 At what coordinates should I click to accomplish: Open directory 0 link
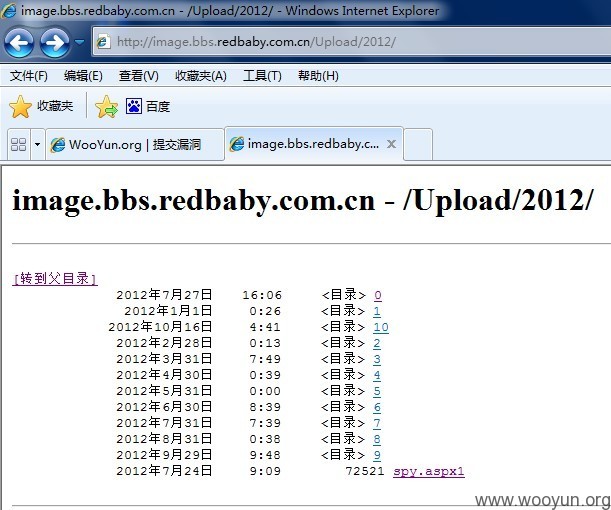coord(378,295)
